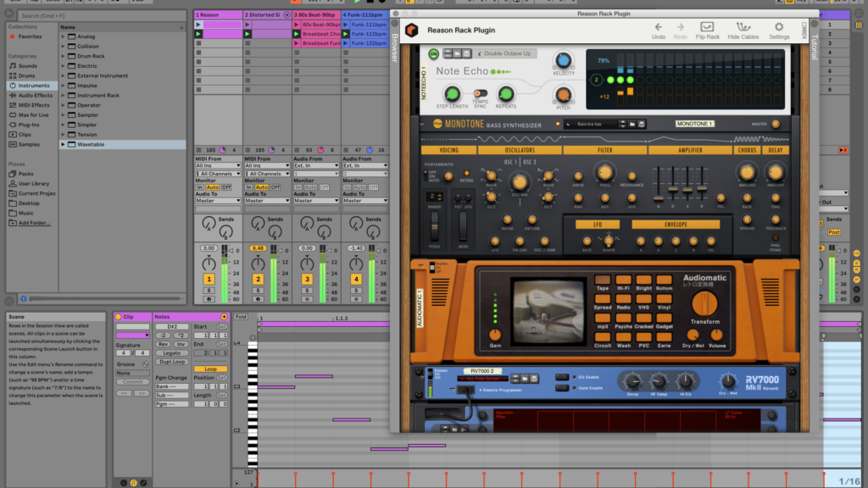Toggle the clip Loop button
868x488 pixels.
(210, 369)
